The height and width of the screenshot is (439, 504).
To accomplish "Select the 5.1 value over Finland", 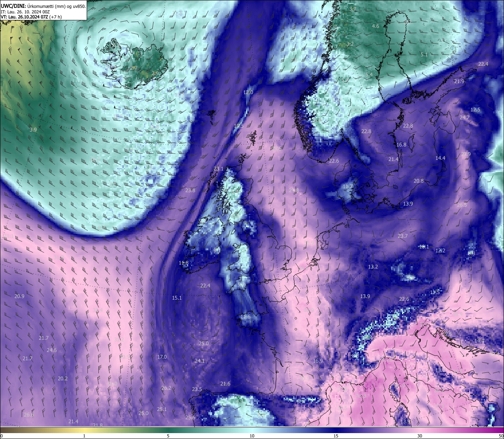I will (x=424, y=54).
